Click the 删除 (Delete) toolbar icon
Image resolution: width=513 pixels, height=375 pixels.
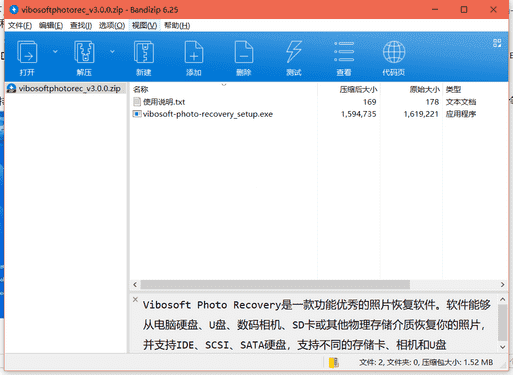244,52
